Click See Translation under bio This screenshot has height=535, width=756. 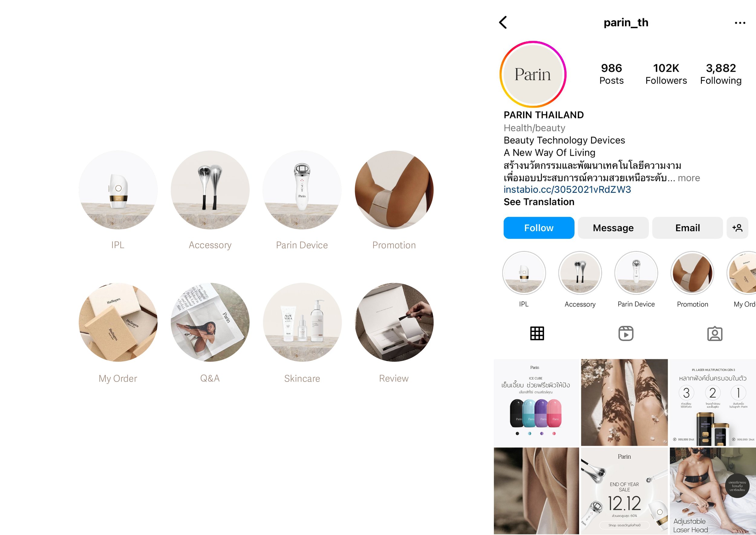click(539, 202)
